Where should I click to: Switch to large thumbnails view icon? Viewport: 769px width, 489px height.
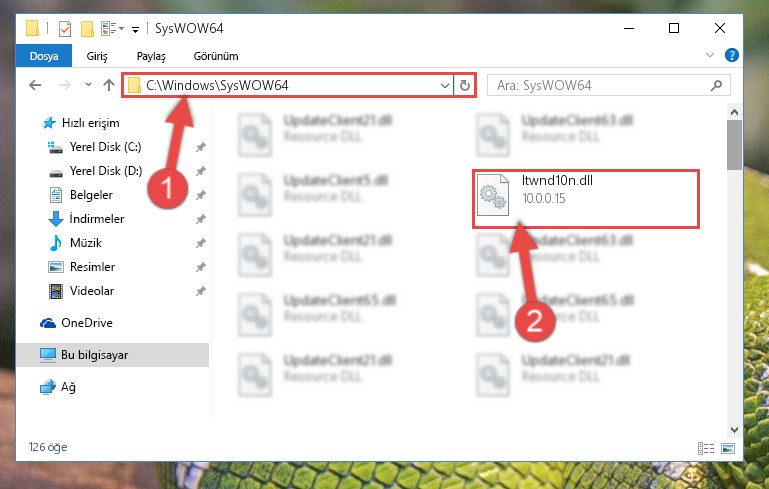pos(728,448)
